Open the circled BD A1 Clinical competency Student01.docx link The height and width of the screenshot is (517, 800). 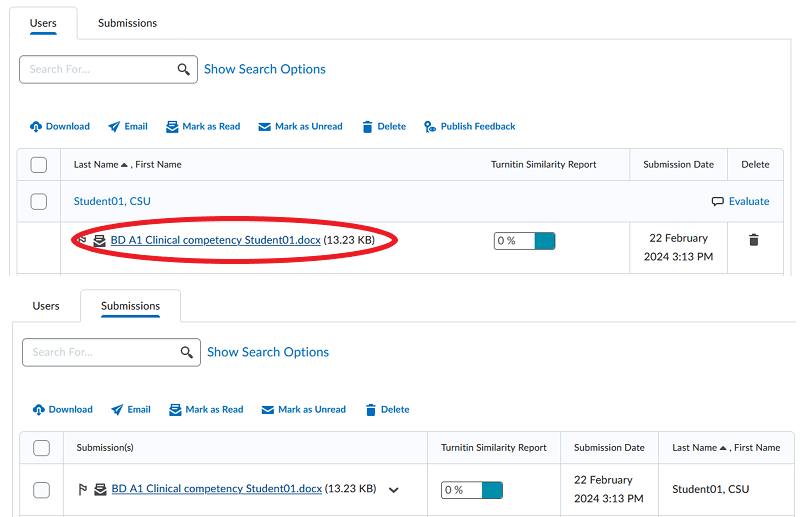click(216, 240)
